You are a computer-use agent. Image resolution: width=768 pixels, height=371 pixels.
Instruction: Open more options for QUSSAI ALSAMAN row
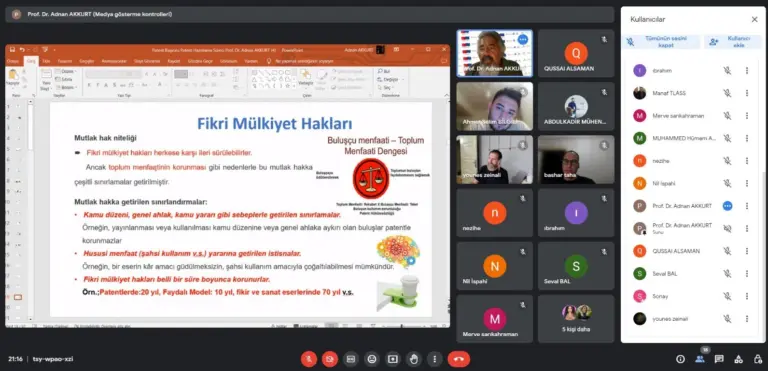[747, 251]
